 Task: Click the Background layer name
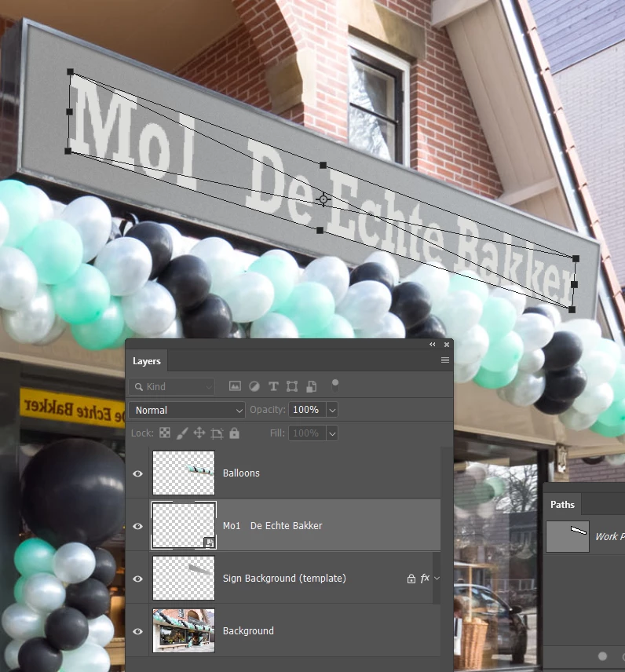[x=248, y=631]
